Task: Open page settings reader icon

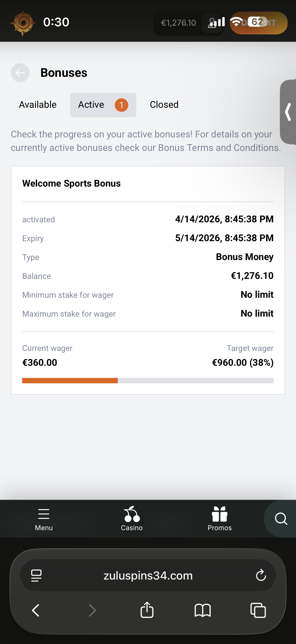Action: pyautogui.click(x=36, y=575)
